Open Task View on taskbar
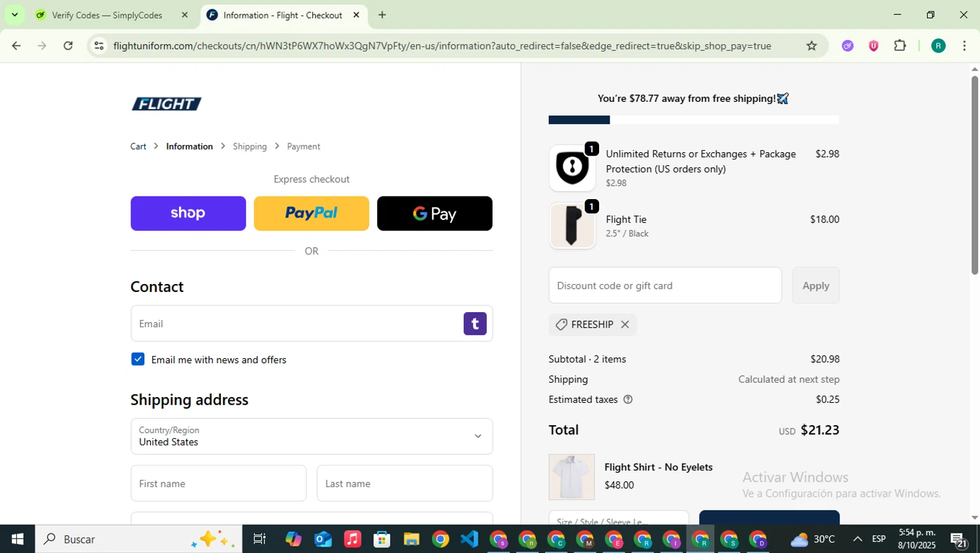 pos(259,539)
